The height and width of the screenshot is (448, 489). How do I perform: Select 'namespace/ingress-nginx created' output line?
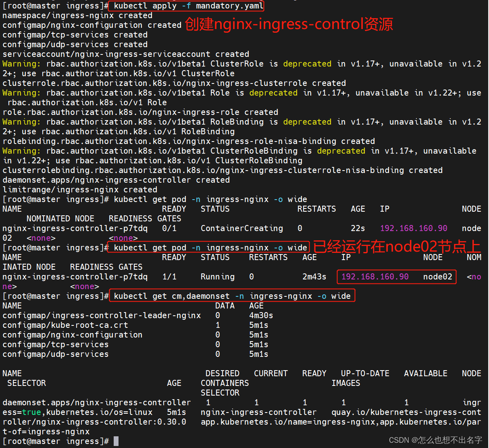click(77, 15)
